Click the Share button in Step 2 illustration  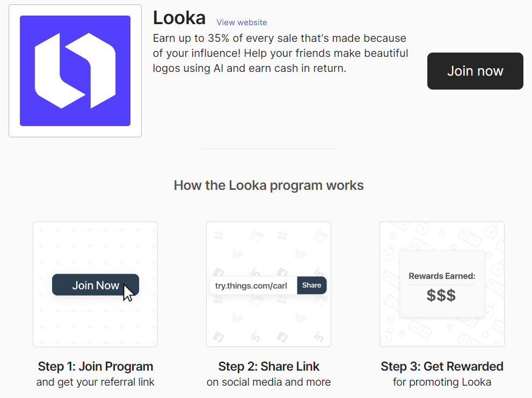pos(311,285)
